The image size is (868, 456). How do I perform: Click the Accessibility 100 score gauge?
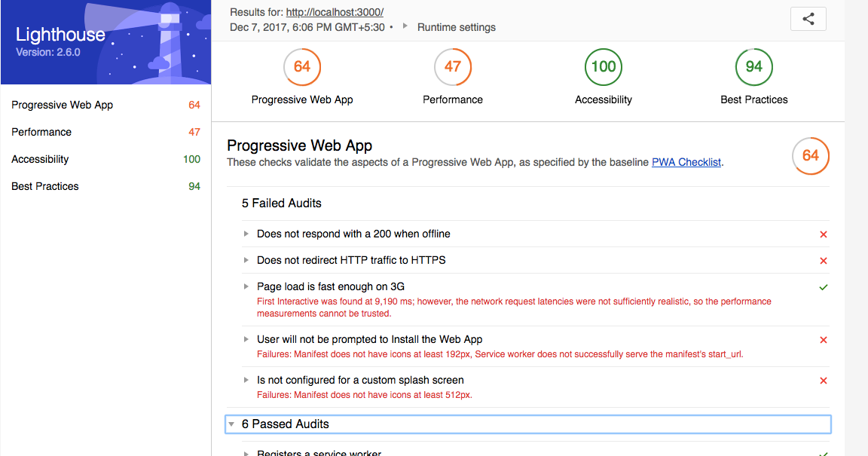604,67
